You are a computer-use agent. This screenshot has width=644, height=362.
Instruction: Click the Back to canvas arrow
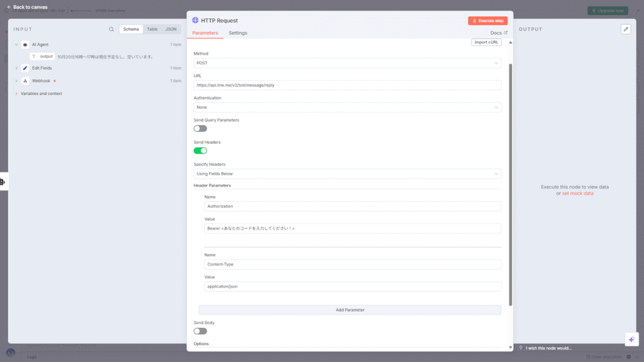coord(9,7)
